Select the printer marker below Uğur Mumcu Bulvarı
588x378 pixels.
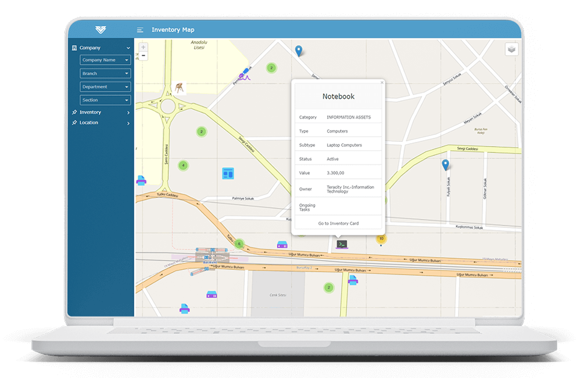click(x=353, y=280)
